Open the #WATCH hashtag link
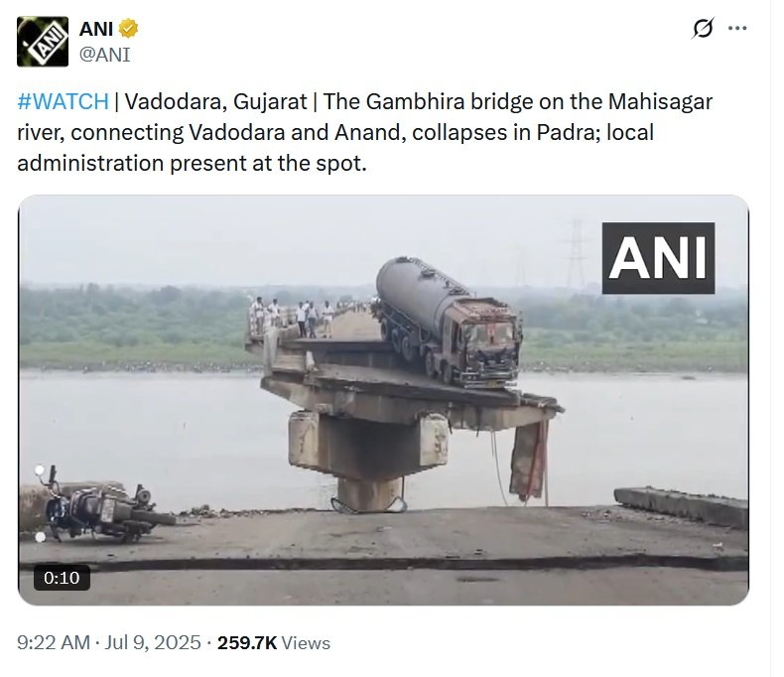 click(x=63, y=102)
